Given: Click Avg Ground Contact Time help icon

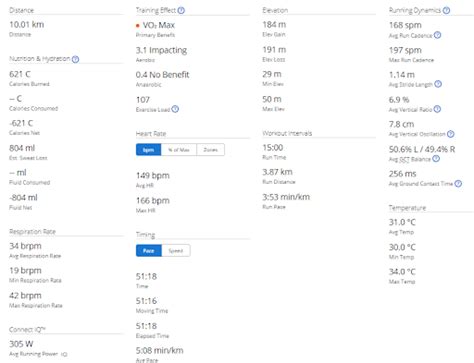Looking at the screenshot, I should (458, 184).
